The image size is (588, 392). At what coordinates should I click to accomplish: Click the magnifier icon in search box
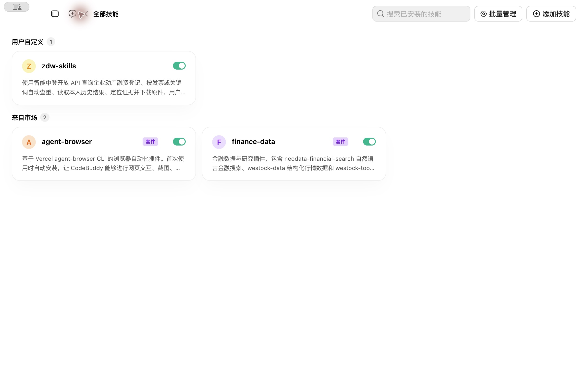click(x=380, y=14)
